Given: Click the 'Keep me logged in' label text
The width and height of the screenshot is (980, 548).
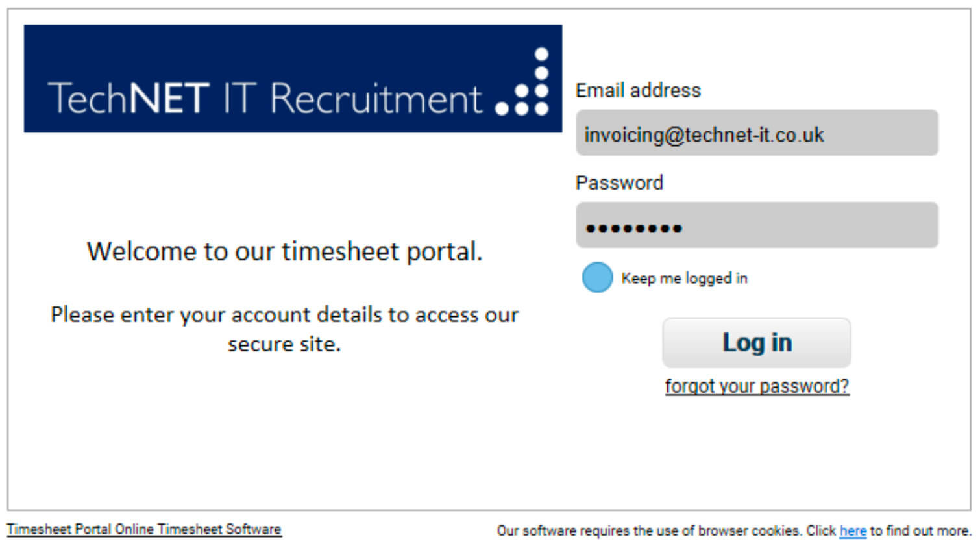Looking at the screenshot, I should (684, 279).
